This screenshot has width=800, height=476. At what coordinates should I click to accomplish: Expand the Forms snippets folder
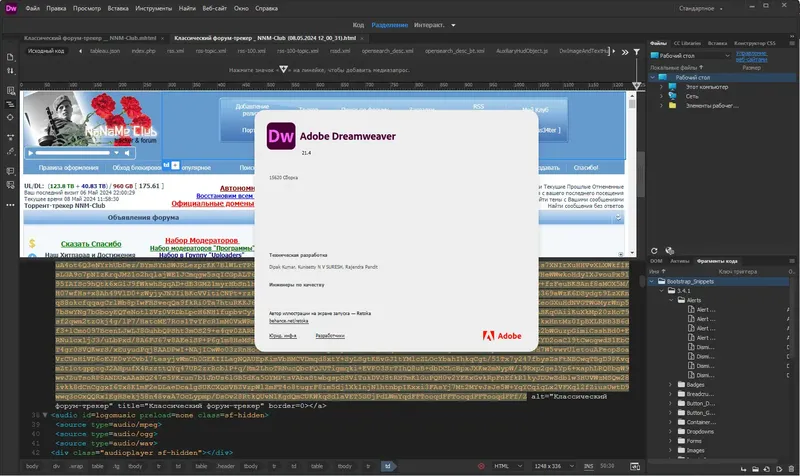(x=671, y=441)
